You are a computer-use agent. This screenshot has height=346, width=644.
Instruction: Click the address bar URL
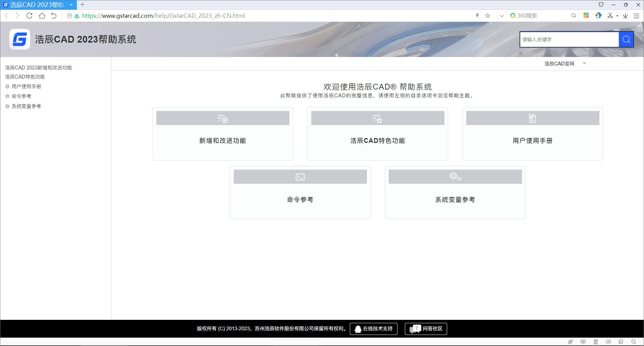click(x=163, y=16)
